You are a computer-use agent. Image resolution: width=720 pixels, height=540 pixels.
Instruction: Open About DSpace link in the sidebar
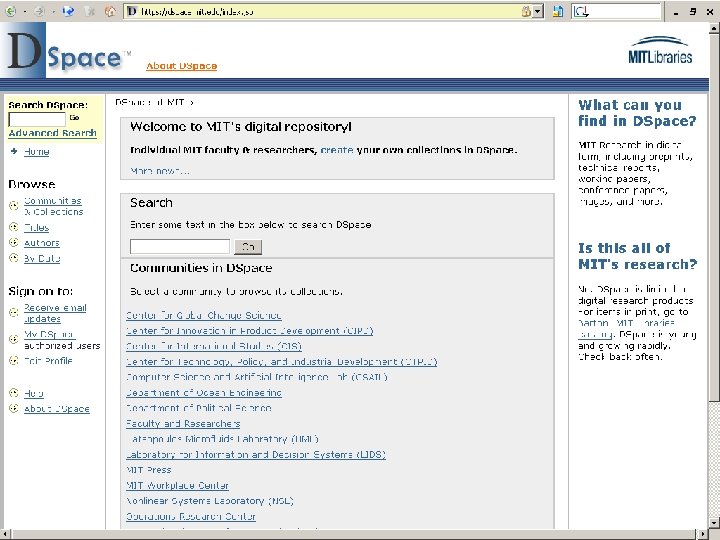[x=57, y=409]
